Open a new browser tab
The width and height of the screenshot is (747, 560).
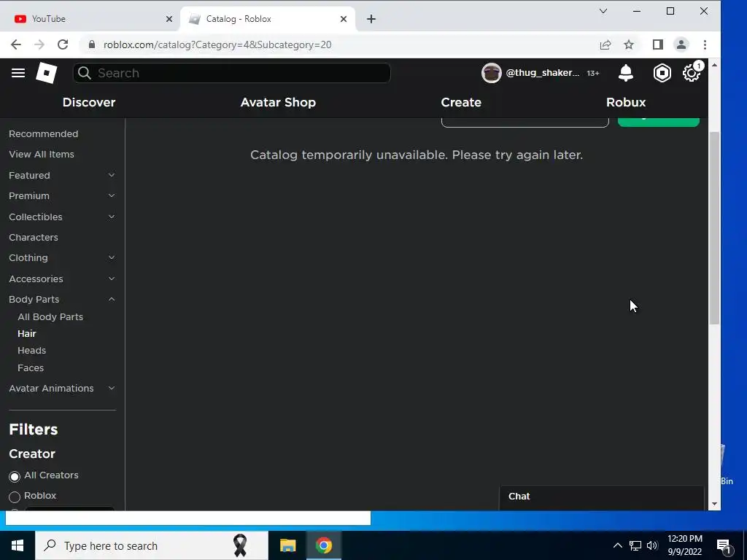[371, 19]
